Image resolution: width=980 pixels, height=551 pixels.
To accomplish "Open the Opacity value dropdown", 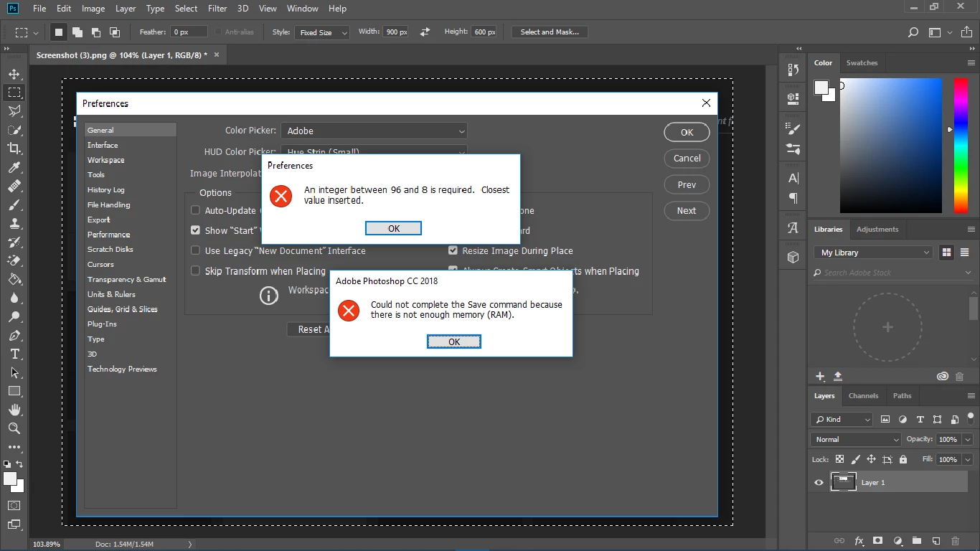I will (968, 439).
